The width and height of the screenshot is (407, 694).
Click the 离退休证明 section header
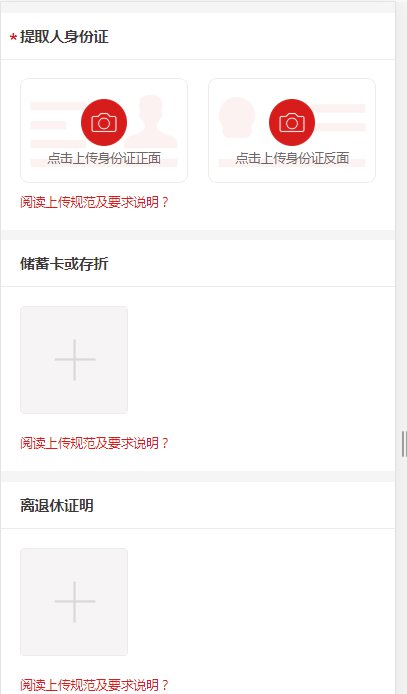pos(57,505)
